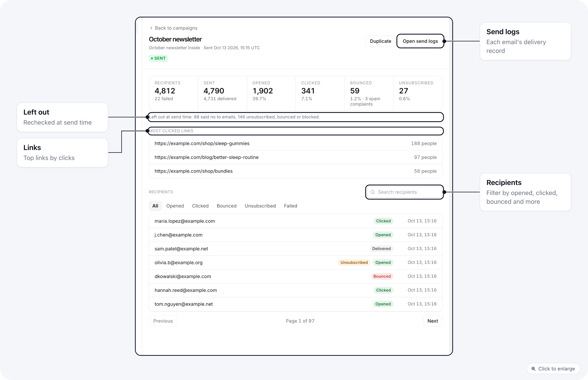Click the Sent 4,790 stat card
Viewport: 588px width, 380px height.
[222, 93]
